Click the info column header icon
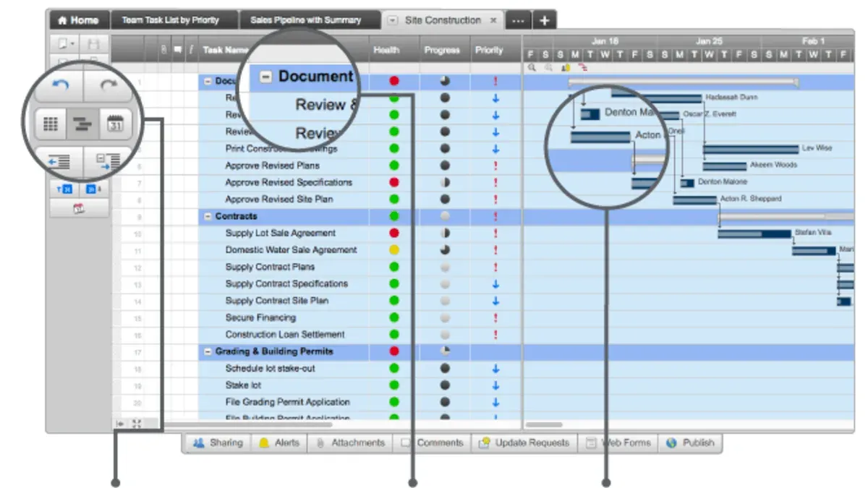The image size is (868, 488). tap(191, 50)
